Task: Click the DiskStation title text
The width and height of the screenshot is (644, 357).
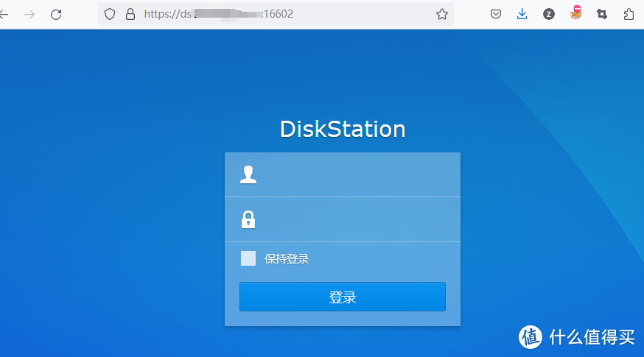Action: pos(343,129)
